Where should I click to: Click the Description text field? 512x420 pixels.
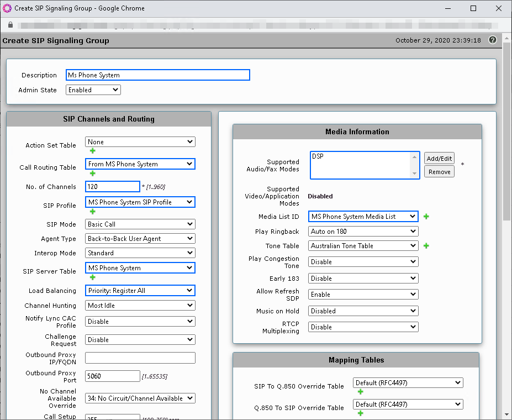[158, 75]
